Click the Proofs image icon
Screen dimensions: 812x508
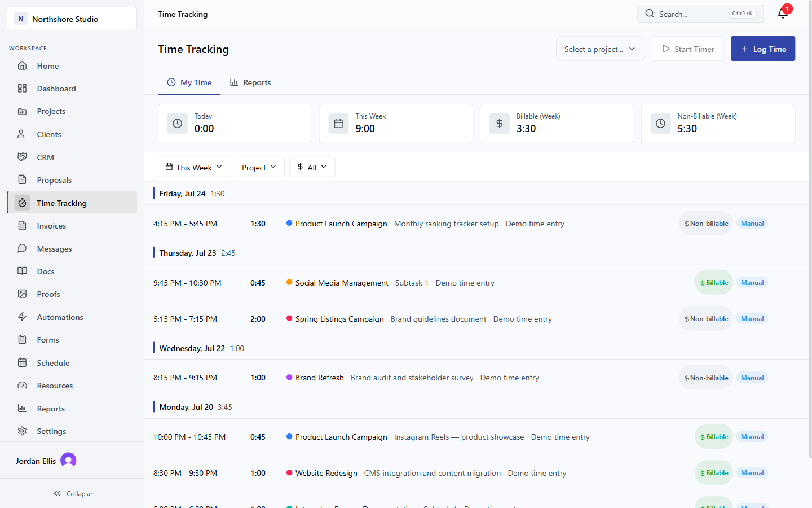pyautogui.click(x=22, y=294)
